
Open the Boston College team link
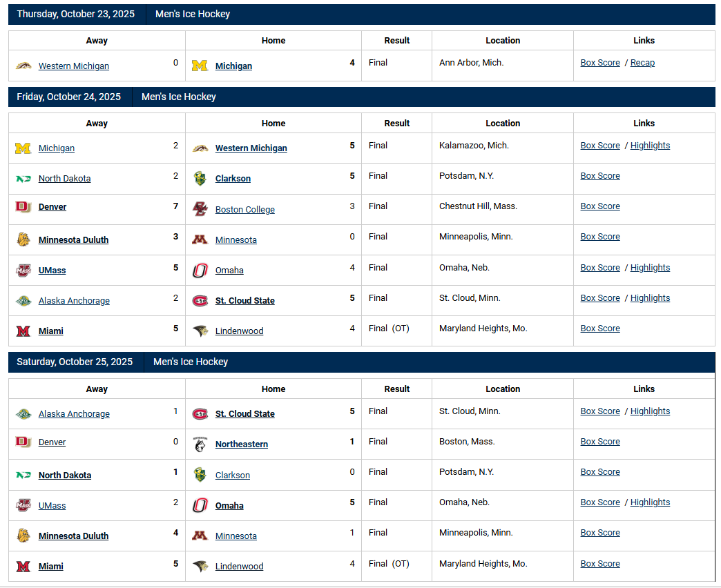244,210
